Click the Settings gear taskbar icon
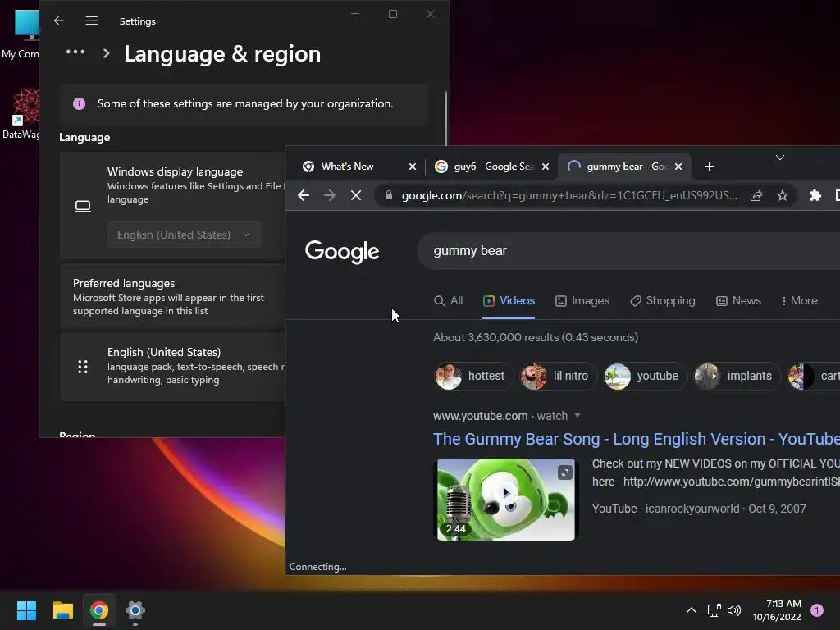This screenshot has height=630, width=840. click(135, 610)
